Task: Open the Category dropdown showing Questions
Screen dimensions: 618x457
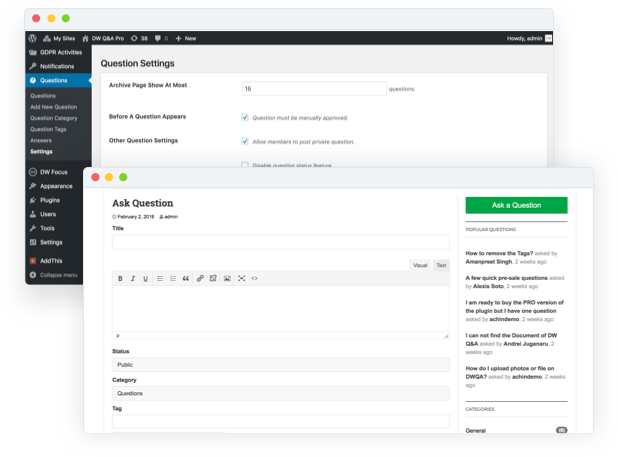Action: [x=281, y=393]
